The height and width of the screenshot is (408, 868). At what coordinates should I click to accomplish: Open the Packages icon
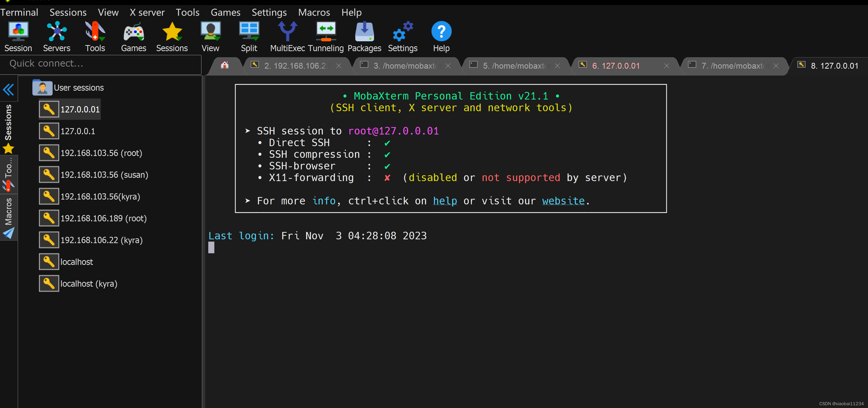[364, 36]
